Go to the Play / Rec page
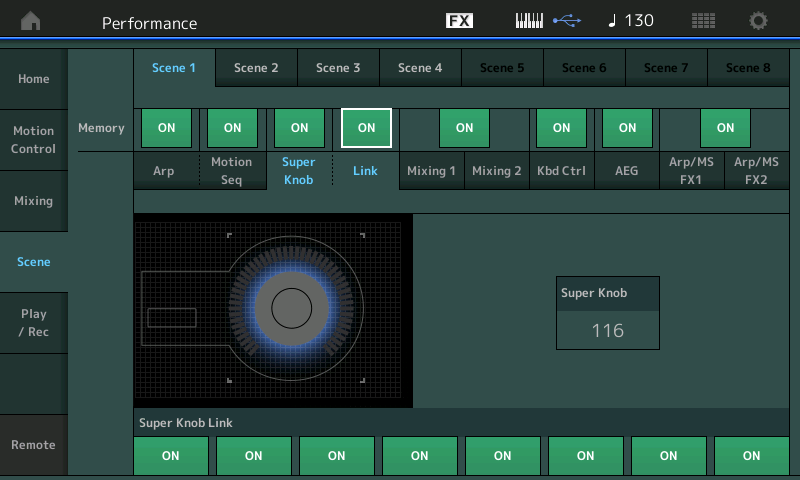 pos(34,323)
